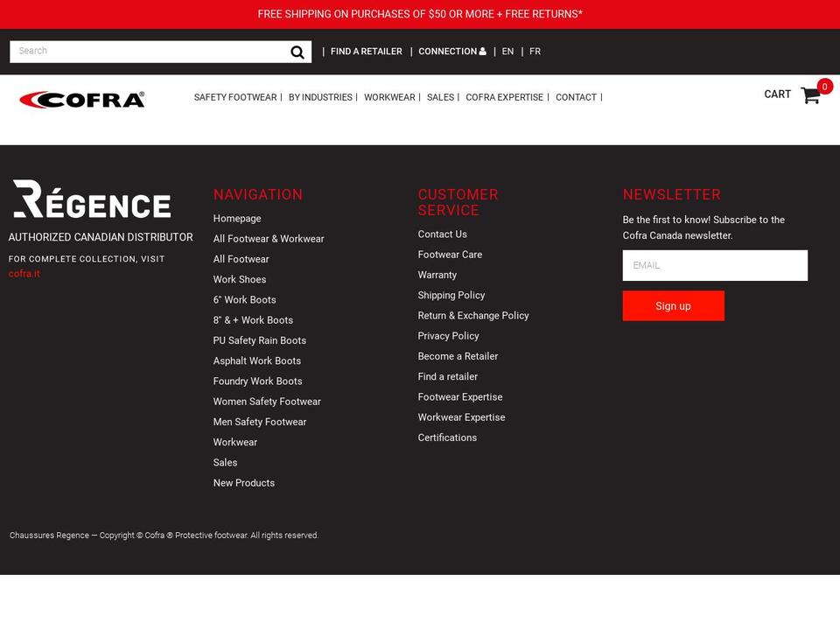Click the Sign up button
This screenshot has width=840, height=630.
pyautogui.click(x=673, y=306)
